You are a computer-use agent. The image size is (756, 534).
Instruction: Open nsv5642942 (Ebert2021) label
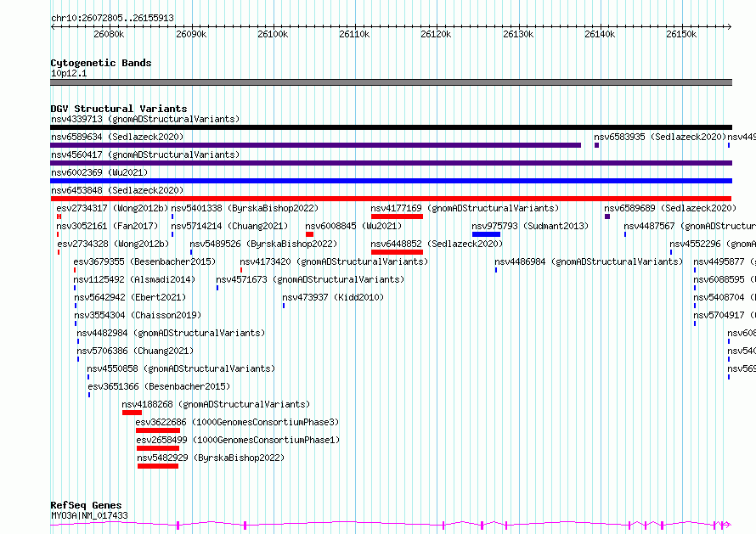[x=130, y=297]
